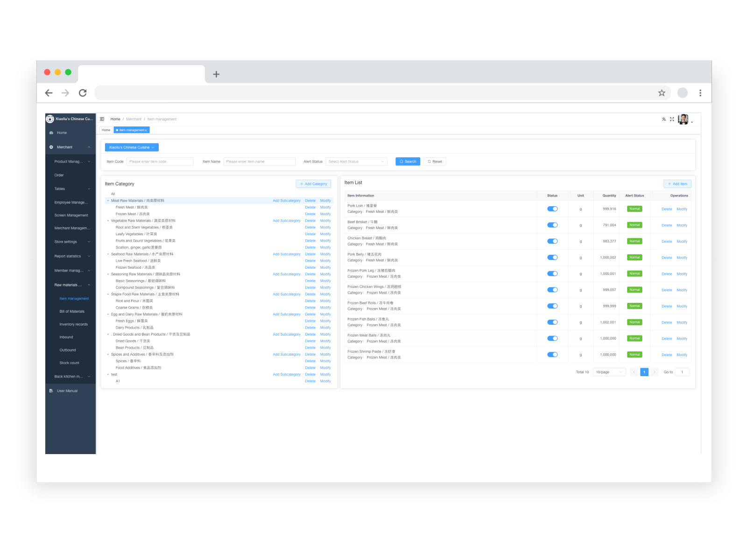Click the Add Category button

point(313,184)
